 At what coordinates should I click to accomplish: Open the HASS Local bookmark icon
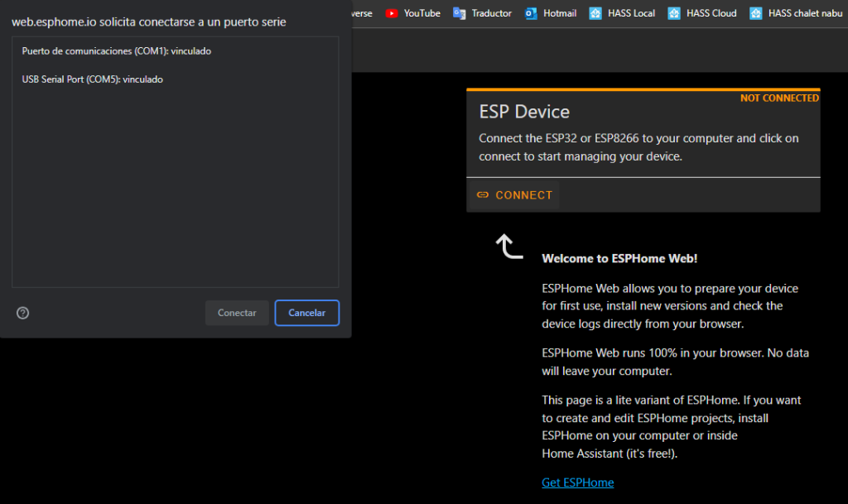coord(595,13)
